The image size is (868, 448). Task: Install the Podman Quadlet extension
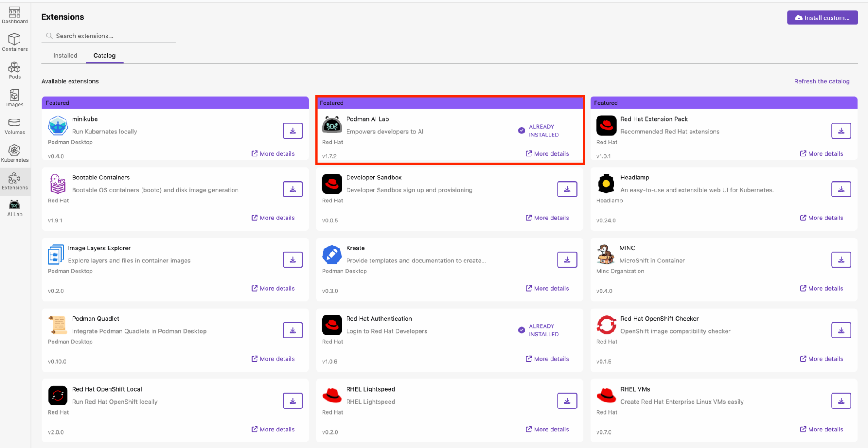[292, 330]
